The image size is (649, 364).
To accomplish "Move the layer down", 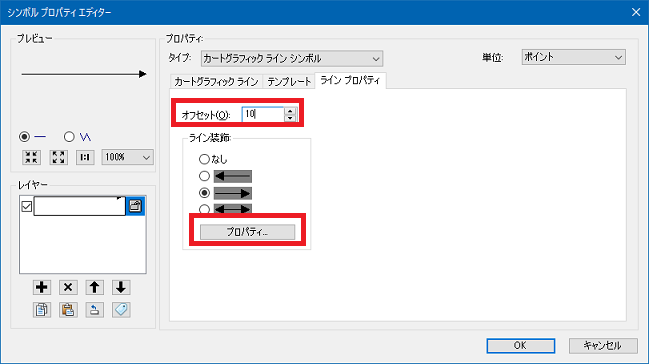I will click(x=121, y=287).
